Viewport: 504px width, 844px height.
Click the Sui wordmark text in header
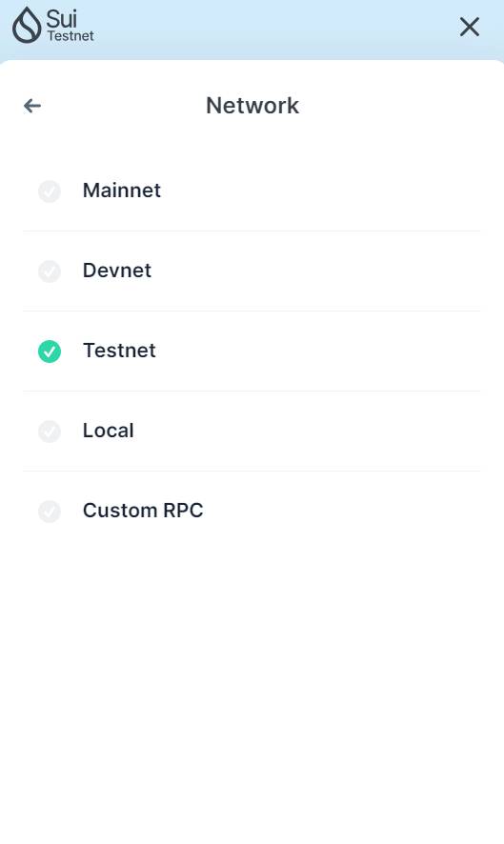61,19
